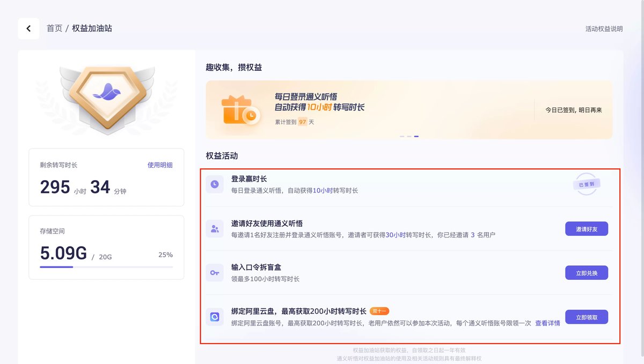
Task: Open 使用明细 usage details link
Action: click(160, 165)
